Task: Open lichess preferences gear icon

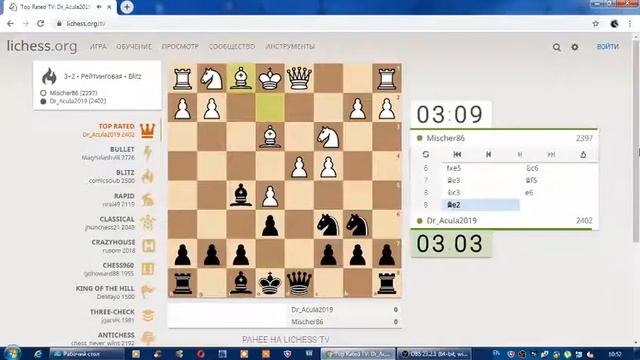Action: click(x=575, y=47)
